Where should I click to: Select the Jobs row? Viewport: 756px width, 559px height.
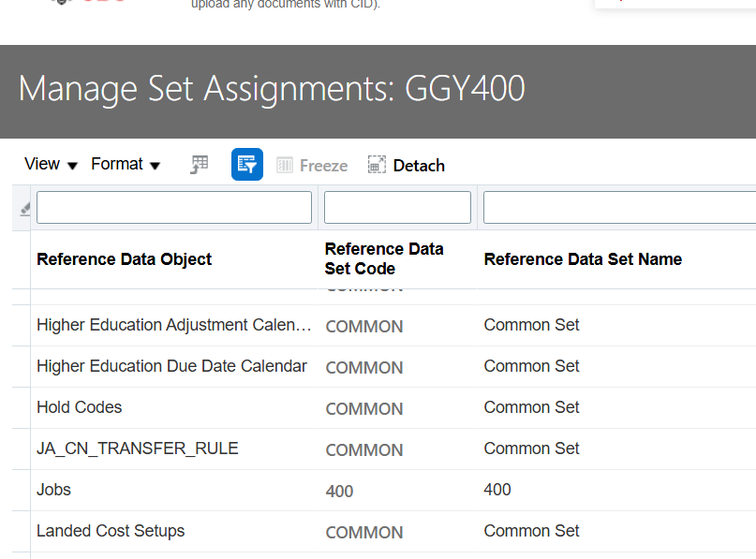pyautogui.click(x=384, y=490)
